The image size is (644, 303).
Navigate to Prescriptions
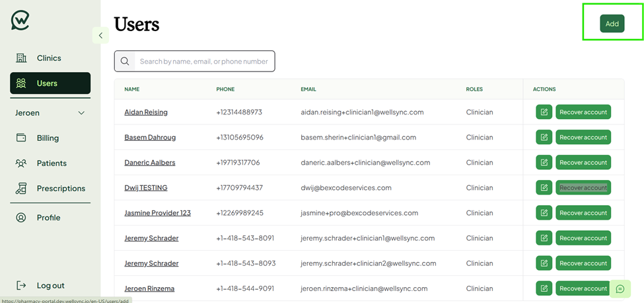[50, 189]
